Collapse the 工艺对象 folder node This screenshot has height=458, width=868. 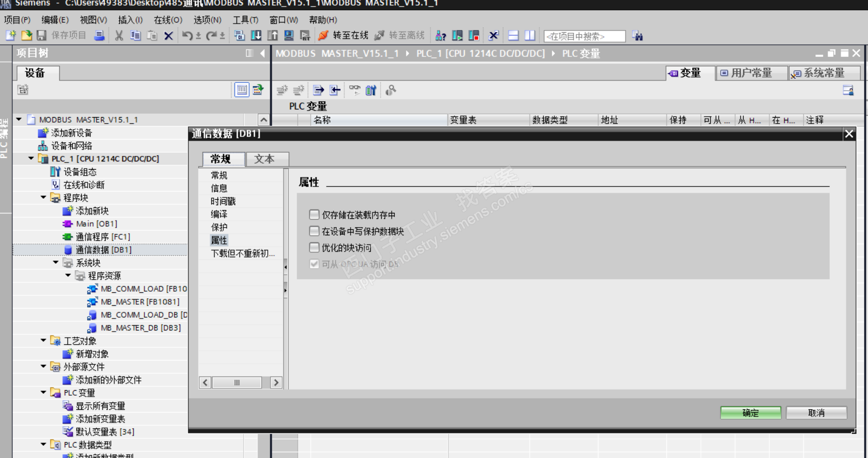(x=44, y=341)
